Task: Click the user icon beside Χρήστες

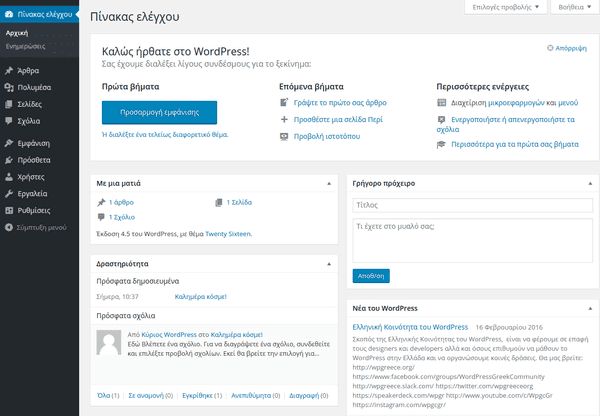Action: [9, 177]
